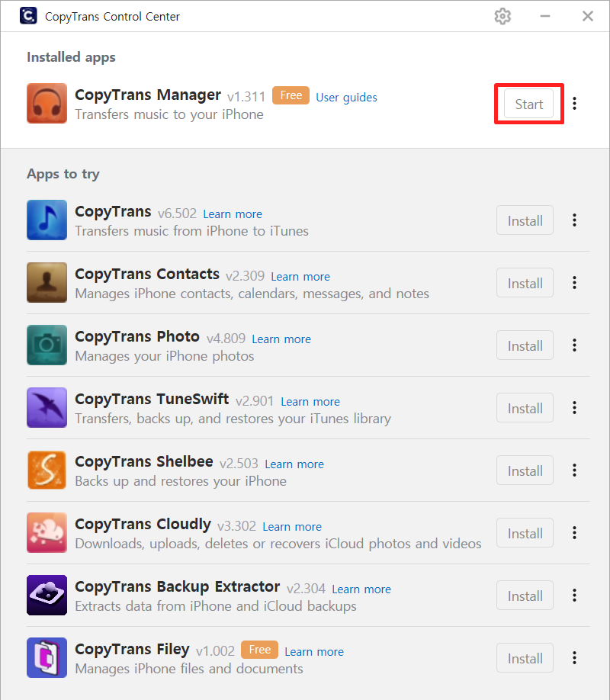Click the Free badge next to CopyTrans Filey
The image size is (610, 700).
[x=259, y=649]
